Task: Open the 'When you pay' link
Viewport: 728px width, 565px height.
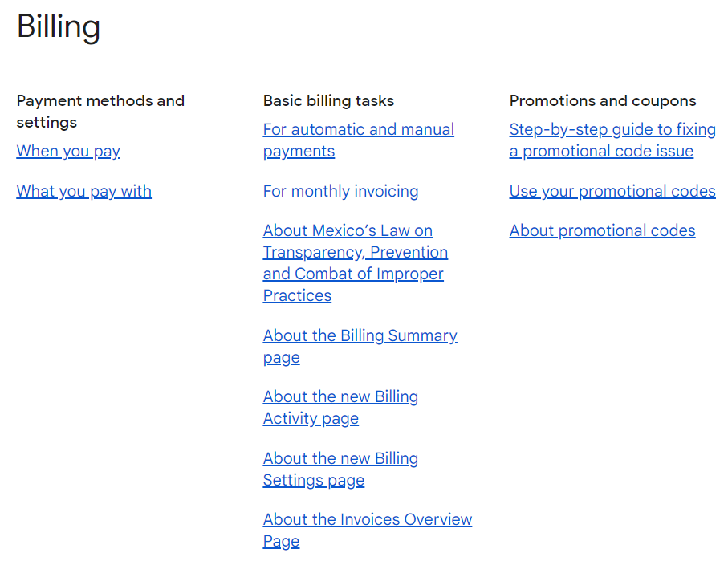Action: click(68, 152)
